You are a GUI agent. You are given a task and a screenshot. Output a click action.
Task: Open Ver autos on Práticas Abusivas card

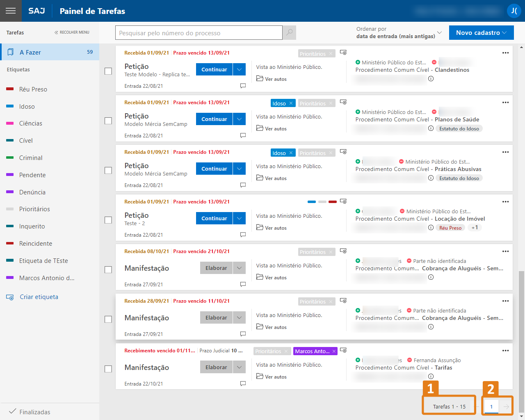click(x=272, y=178)
